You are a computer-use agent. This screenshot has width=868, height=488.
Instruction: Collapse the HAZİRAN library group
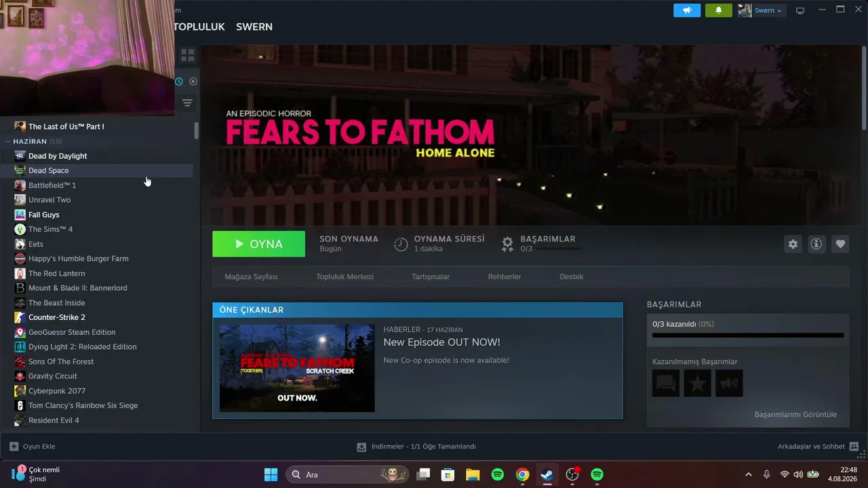[x=30, y=141]
